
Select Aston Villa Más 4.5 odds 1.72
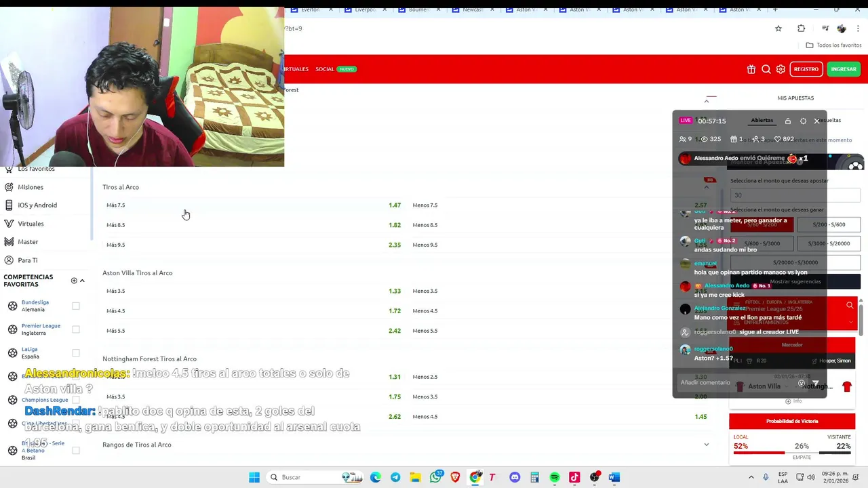(395, 311)
